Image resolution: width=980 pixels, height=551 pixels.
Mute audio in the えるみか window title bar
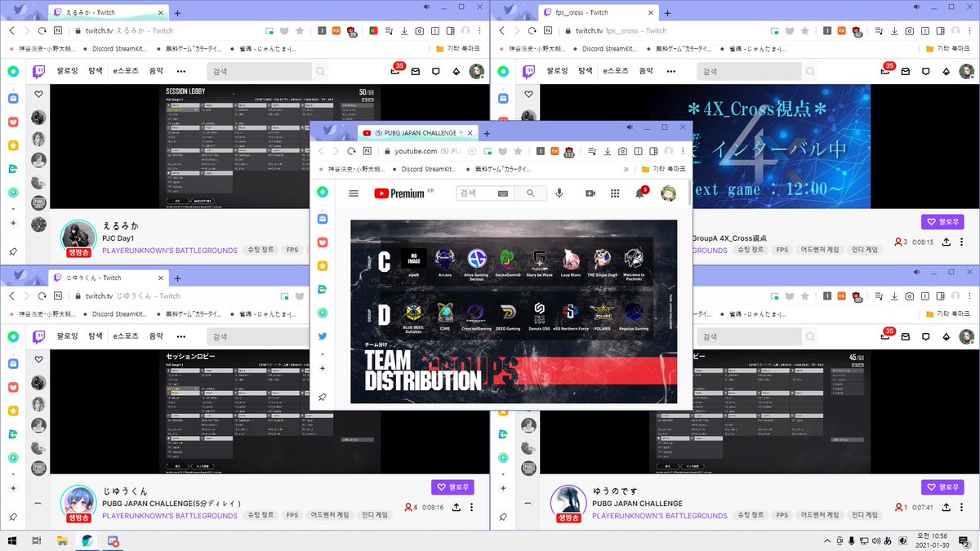[x=428, y=7]
